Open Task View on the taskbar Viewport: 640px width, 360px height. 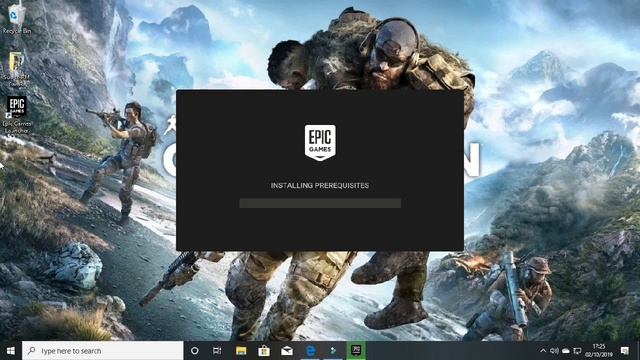coord(217,351)
